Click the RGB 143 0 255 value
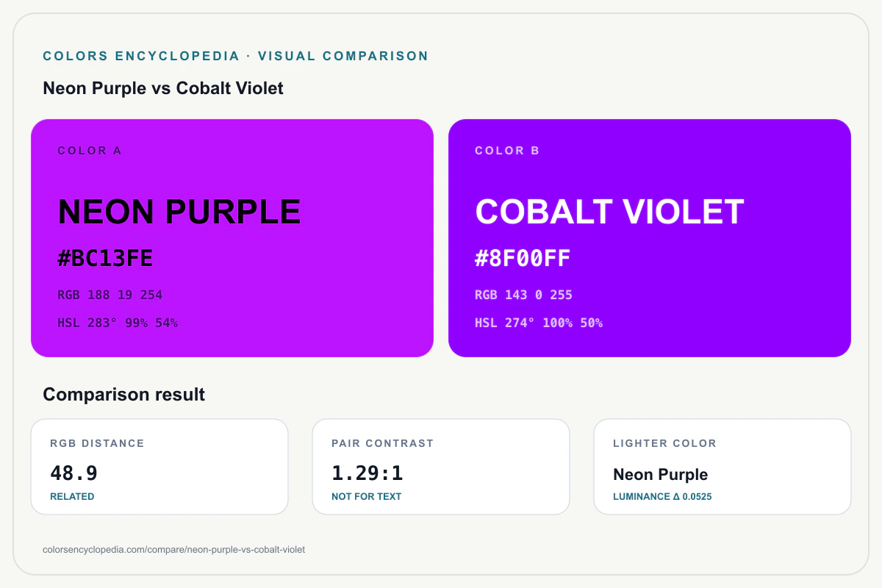 coord(523,295)
